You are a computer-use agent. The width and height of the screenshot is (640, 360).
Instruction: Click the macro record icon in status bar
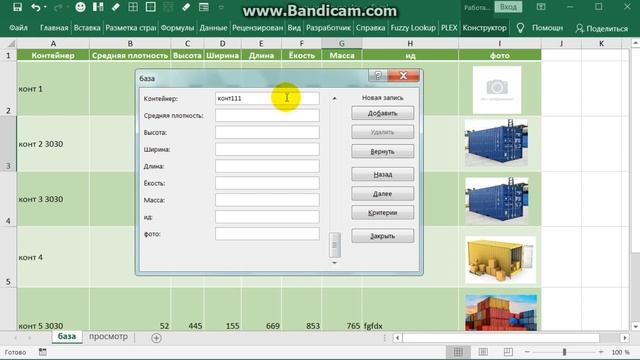[x=42, y=352]
